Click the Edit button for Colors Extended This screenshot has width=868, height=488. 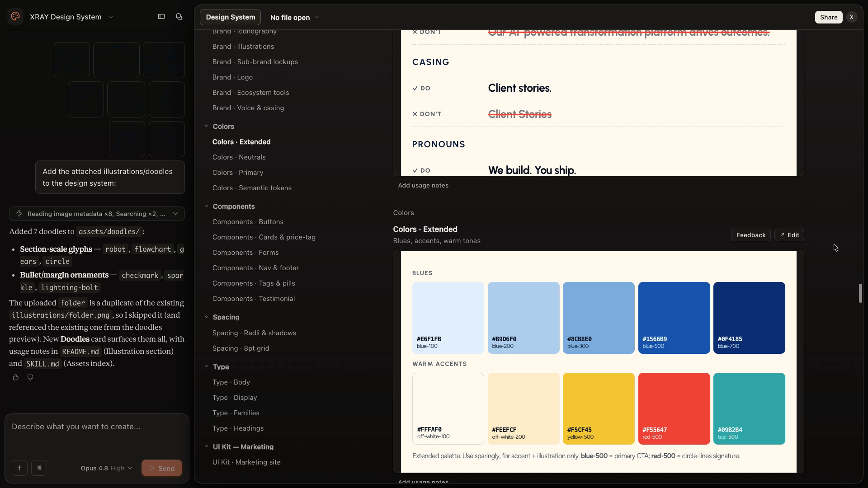tap(789, 235)
